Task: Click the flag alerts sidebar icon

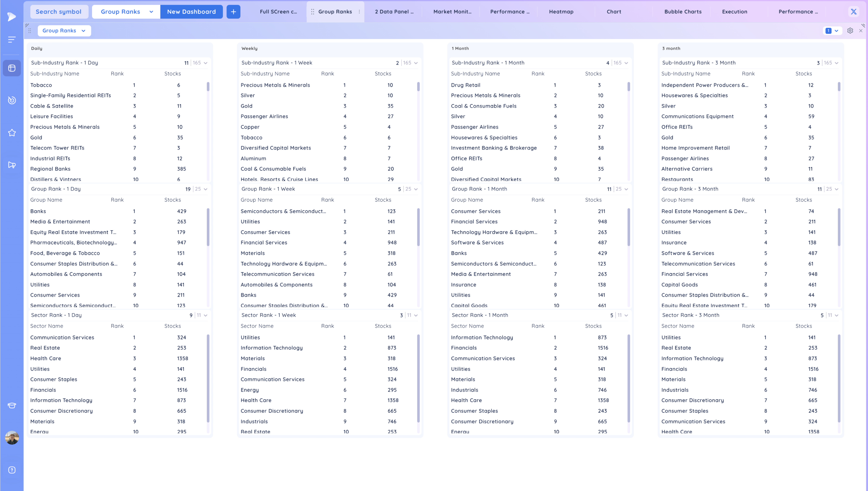Action: click(12, 165)
